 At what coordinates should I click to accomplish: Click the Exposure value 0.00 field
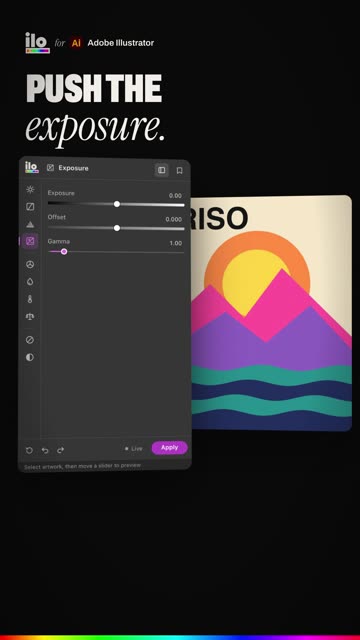pyautogui.click(x=176, y=196)
